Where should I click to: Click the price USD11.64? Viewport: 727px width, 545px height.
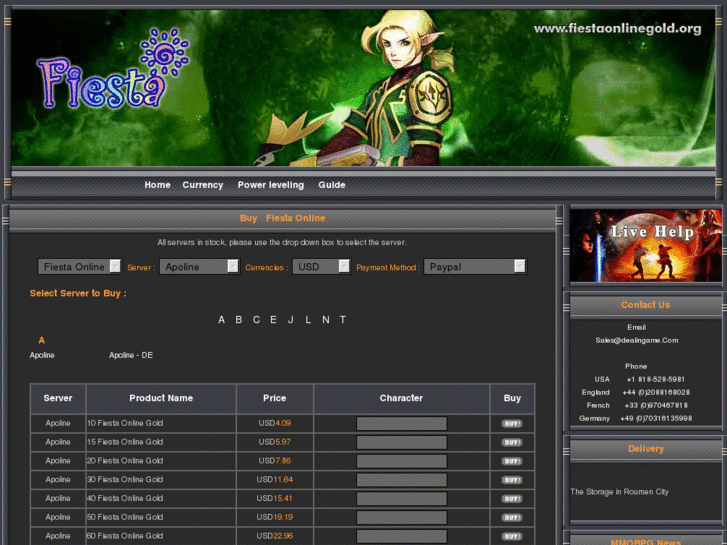coord(274,480)
